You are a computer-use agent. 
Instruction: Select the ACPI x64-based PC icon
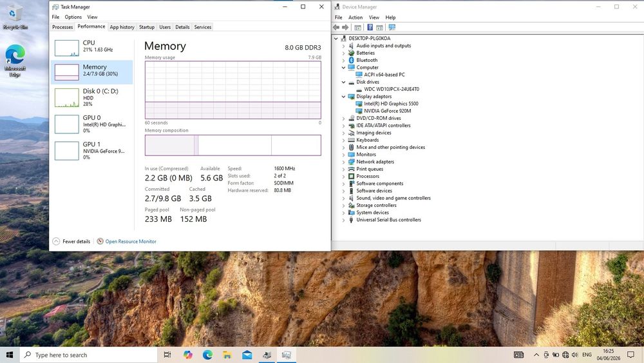[359, 75]
